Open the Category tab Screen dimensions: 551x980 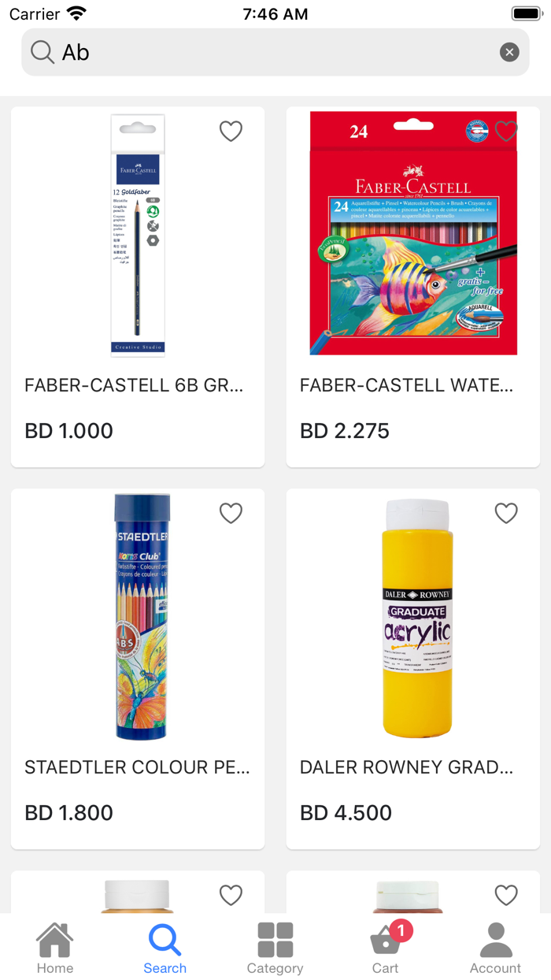click(x=275, y=948)
